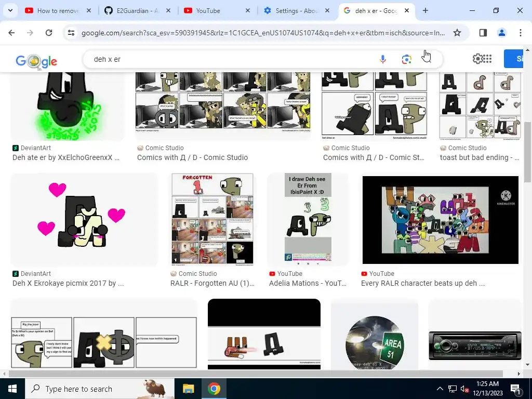This screenshot has width=532, height=399.
Task: Close the 'deh x er' Google tab
Action: click(406, 10)
